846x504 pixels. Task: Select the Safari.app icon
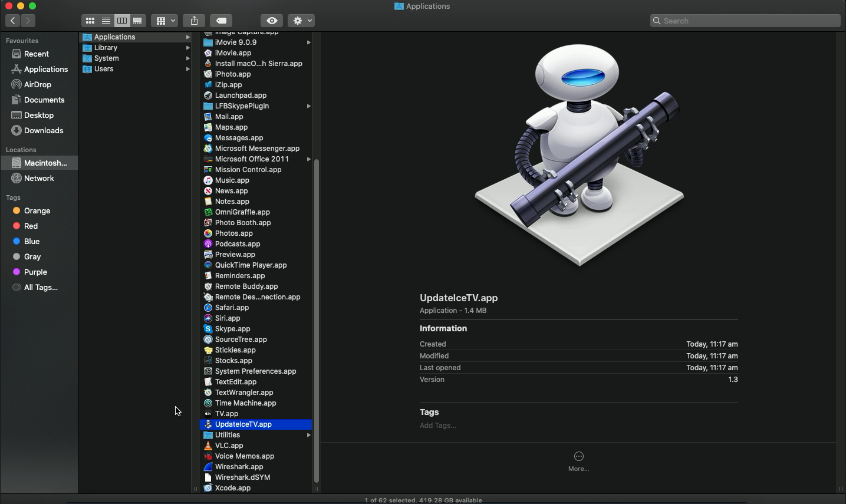click(208, 308)
